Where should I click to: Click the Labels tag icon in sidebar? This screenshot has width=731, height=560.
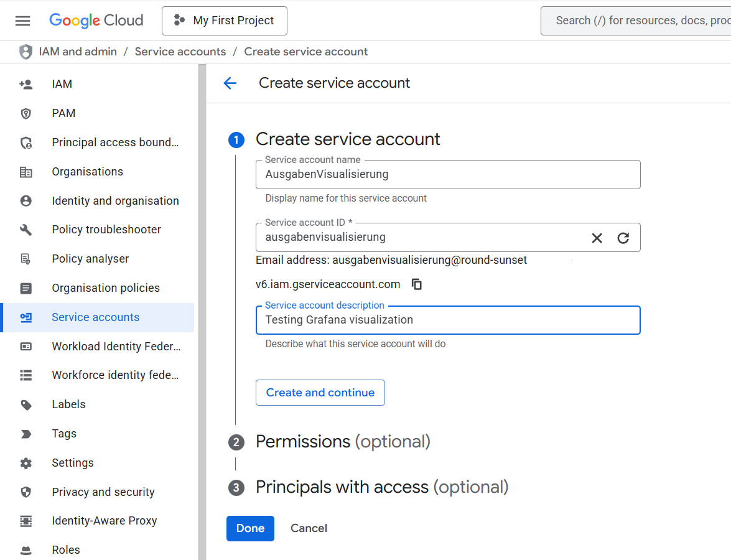point(26,404)
